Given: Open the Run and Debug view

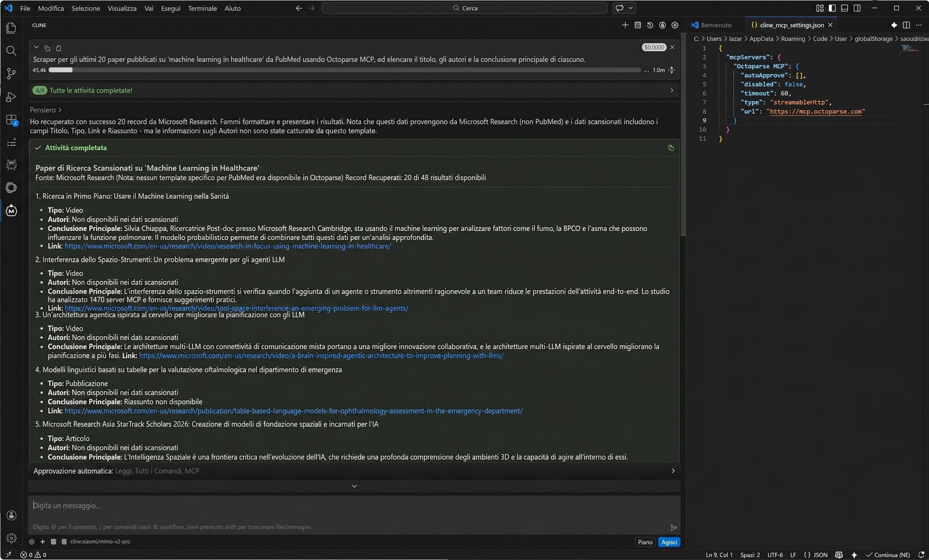Looking at the screenshot, I should [11, 97].
